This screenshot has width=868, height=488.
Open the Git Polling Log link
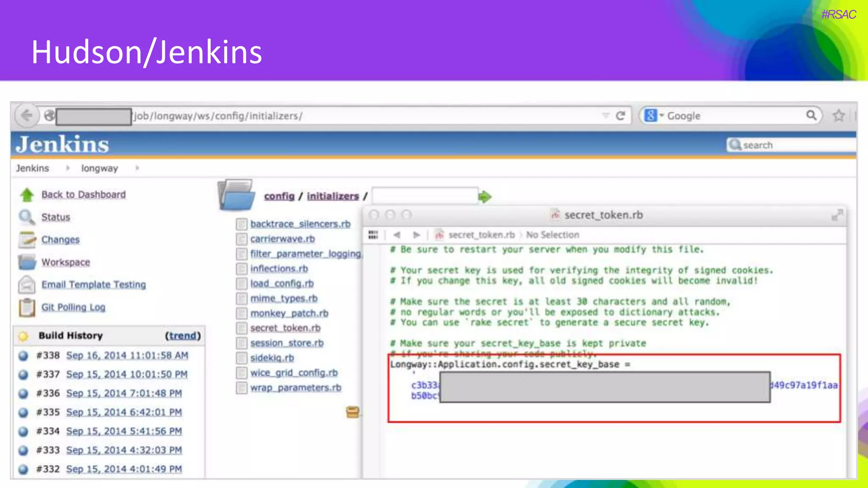click(73, 307)
